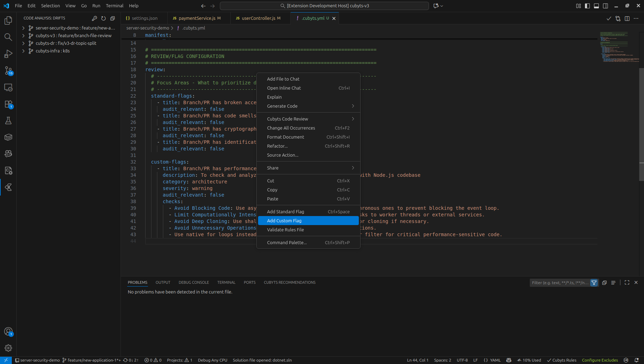Screen dimensions: 644x364
Task: Toggle the filter icon in Problems panel
Action: [594, 283]
